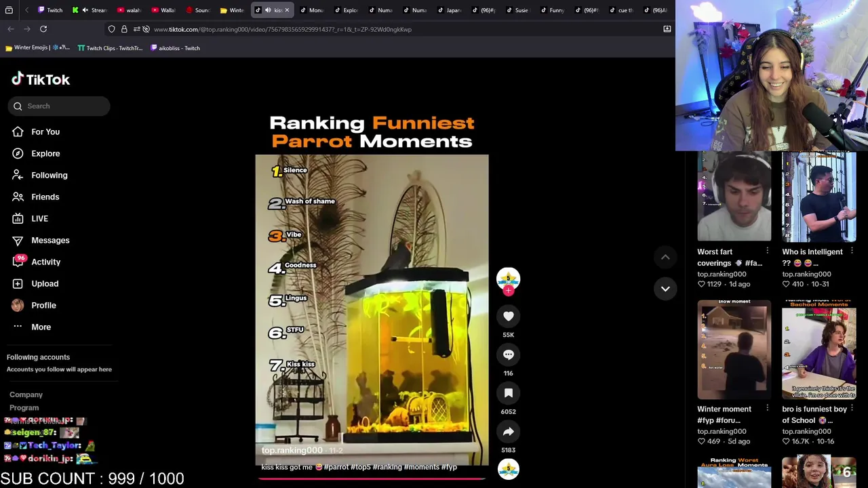Image resolution: width=868 pixels, height=488 pixels.
Task: Open the LIVE section
Action: pos(39,218)
